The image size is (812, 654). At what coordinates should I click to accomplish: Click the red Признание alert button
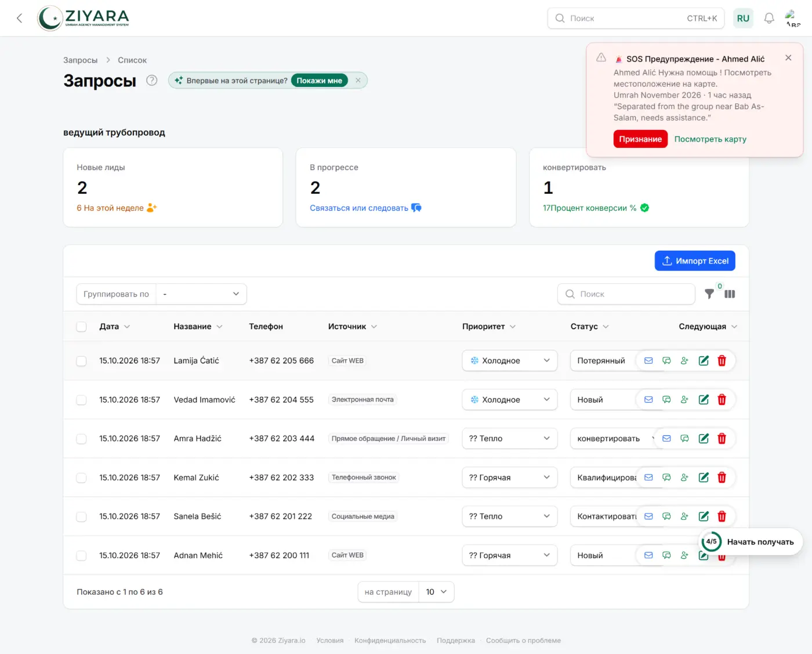[x=640, y=139]
